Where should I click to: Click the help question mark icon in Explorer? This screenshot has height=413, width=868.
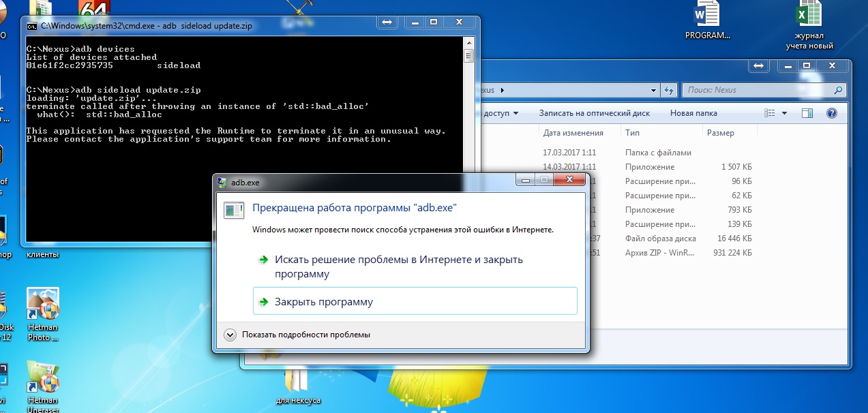831,113
